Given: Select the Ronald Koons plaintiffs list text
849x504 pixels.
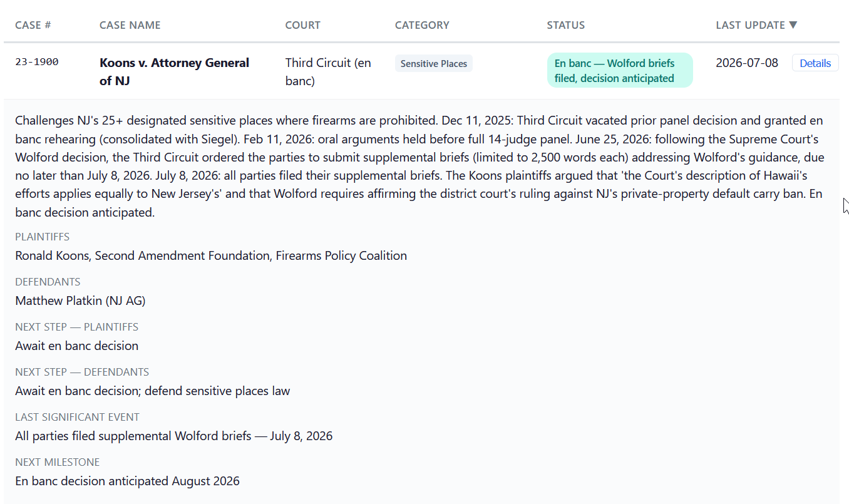Looking at the screenshot, I should click(x=211, y=255).
